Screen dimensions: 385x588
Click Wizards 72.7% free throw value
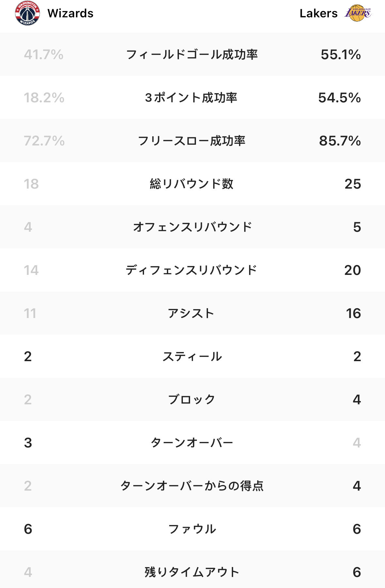[44, 141]
